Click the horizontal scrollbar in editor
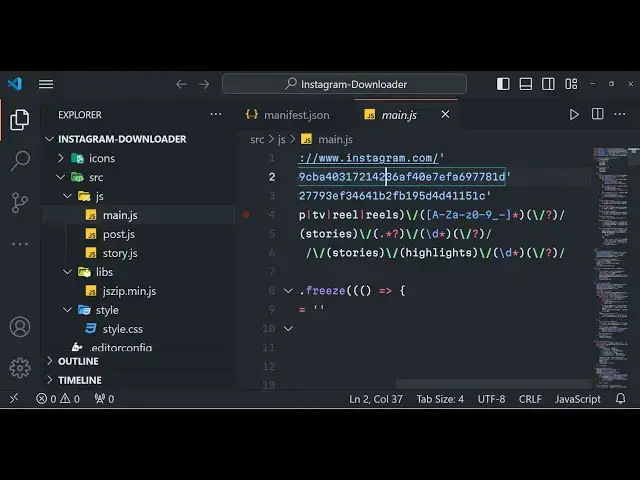Image resolution: width=640 pixels, height=480 pixels. pos(493,384)
